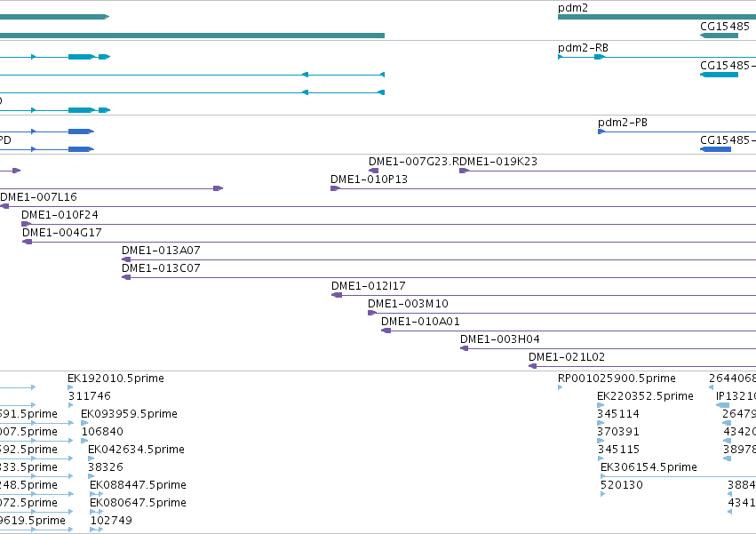Select the DME1-003M10 clone label

tap(408, 304)
